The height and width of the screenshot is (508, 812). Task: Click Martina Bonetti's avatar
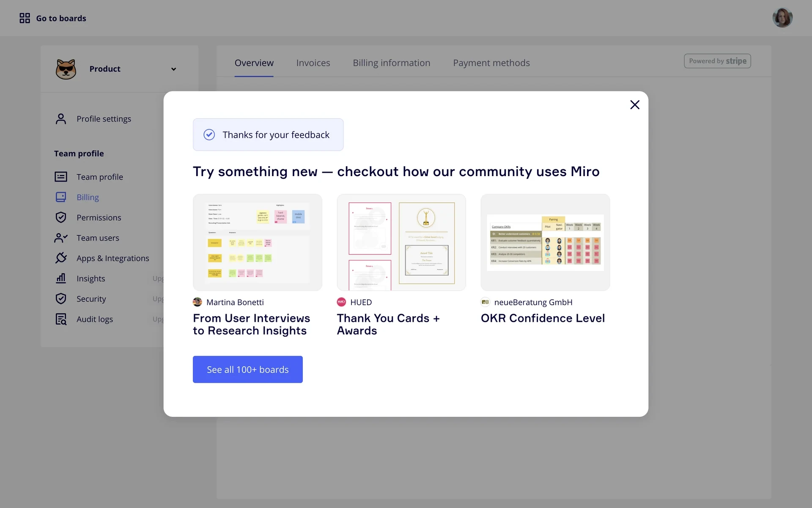tap(198, 302)
